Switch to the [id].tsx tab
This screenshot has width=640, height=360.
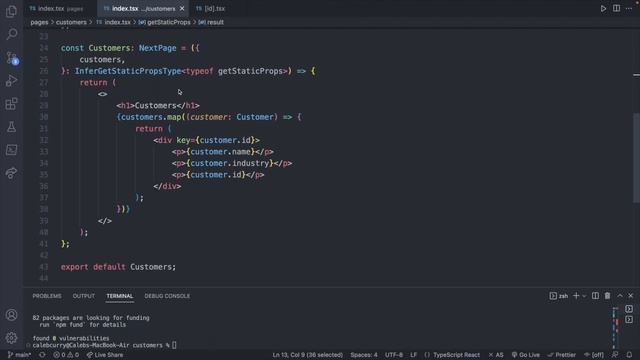coord(210,9)
